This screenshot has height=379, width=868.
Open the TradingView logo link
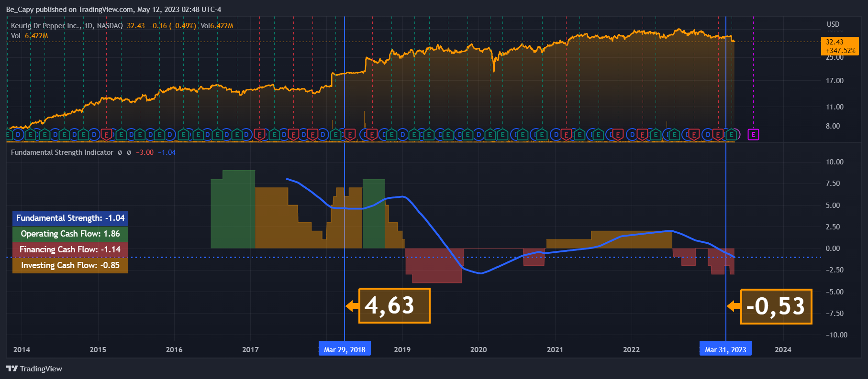pos(34,368)
